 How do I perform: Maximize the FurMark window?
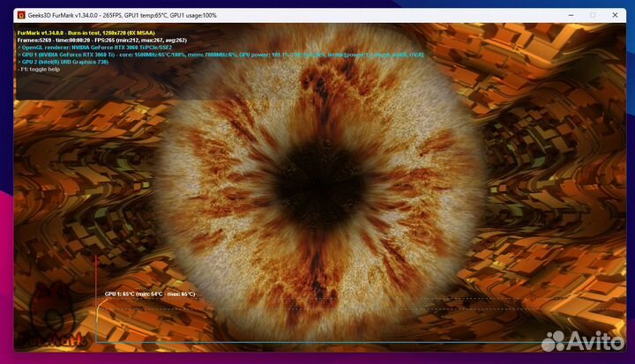point(592,15)
